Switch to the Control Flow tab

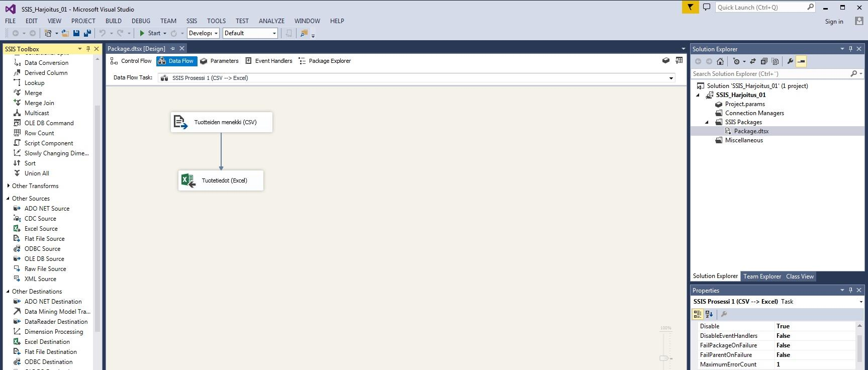tap(131, 61)
